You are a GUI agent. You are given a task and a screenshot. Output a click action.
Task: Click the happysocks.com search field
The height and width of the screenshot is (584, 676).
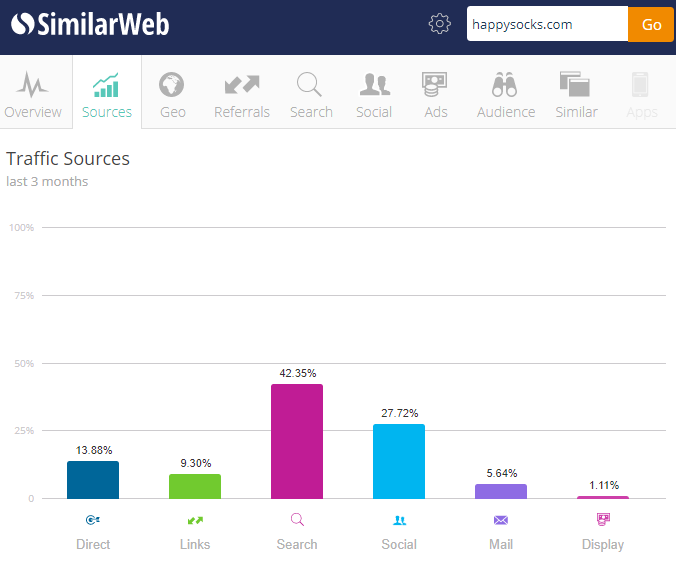(x=546, y=24)
